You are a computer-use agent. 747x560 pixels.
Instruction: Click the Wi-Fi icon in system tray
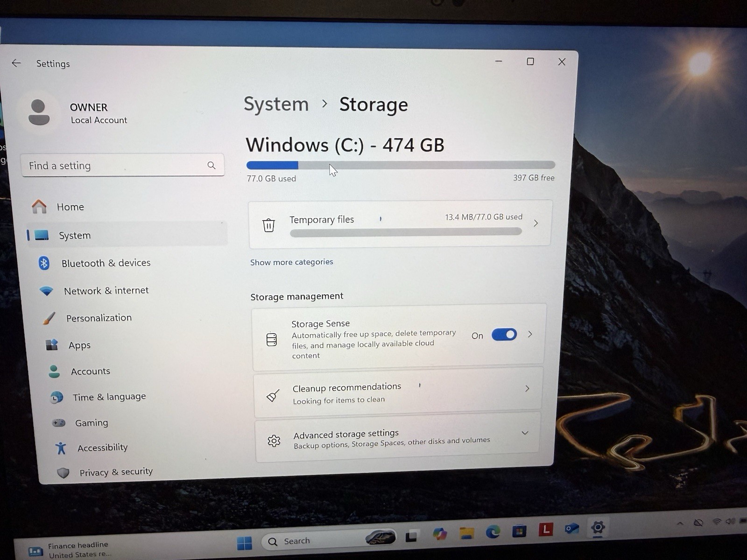coord(716,521)
